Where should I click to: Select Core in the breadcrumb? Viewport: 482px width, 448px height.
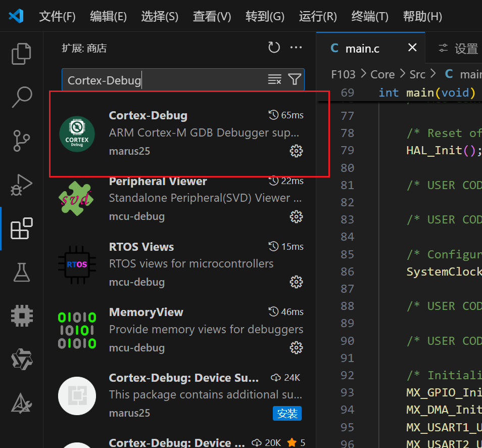click(382, 74)
